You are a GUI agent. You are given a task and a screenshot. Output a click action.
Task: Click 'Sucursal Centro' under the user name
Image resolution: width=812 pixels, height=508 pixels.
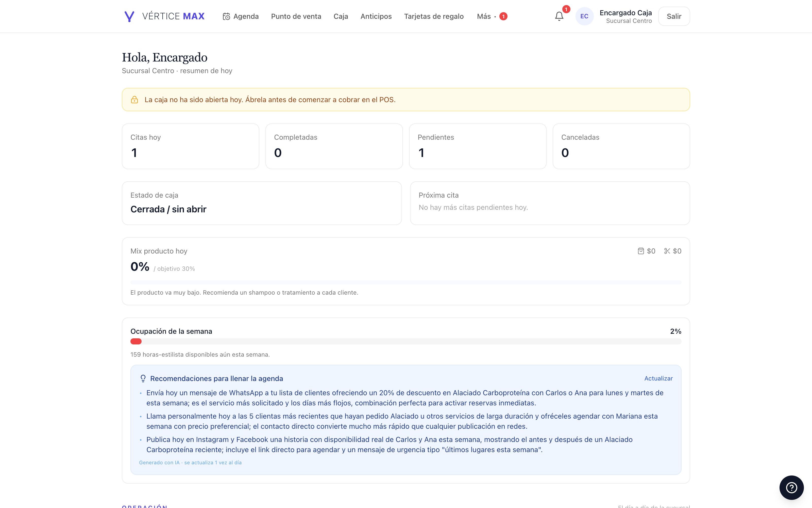[x=629, y=21]
